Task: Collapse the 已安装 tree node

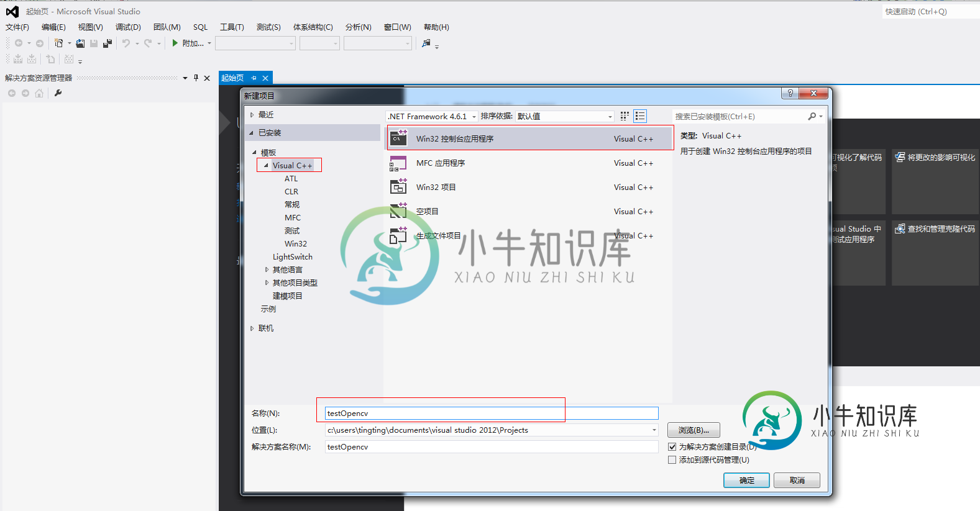Action: [x=252, y=133]
